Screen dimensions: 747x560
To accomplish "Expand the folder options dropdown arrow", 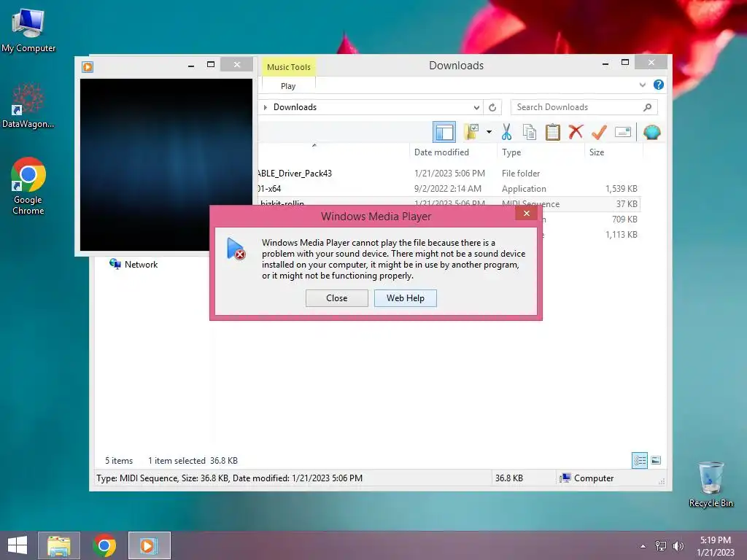I will point(489,132).
